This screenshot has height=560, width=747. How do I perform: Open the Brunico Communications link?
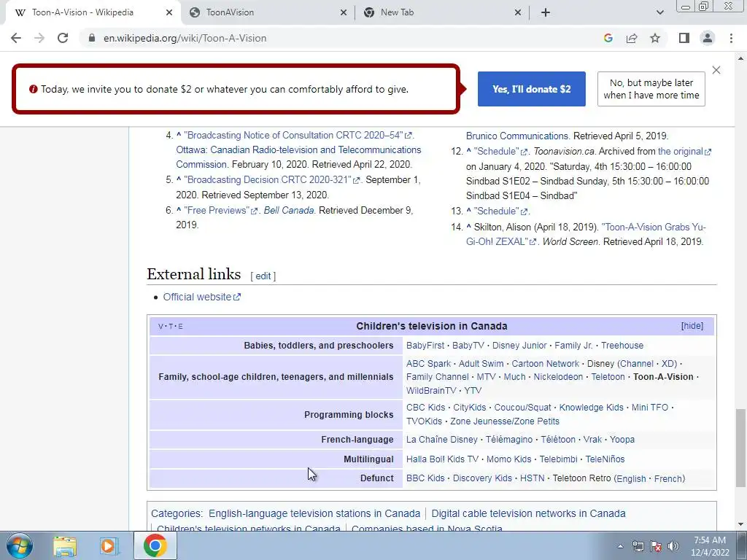517,136
